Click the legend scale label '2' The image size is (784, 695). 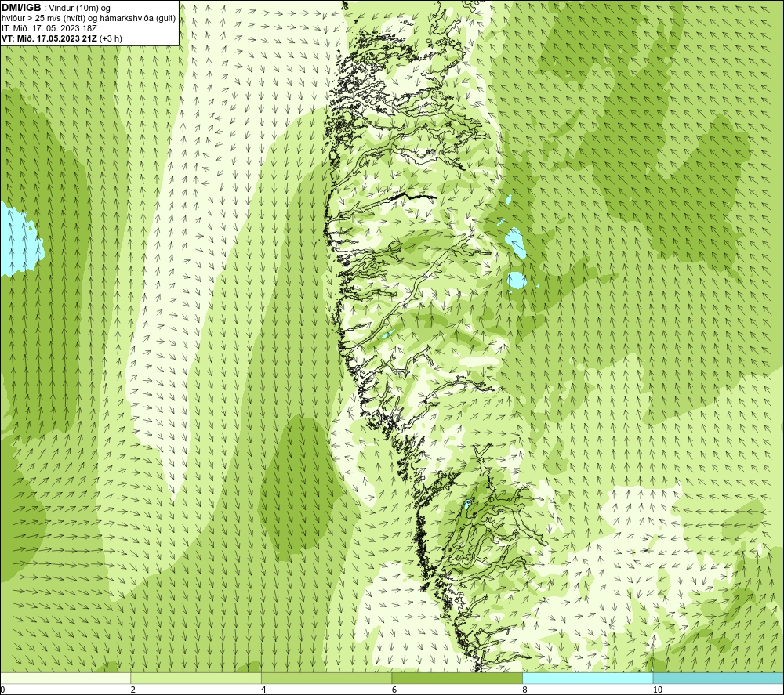click(133, 690)
